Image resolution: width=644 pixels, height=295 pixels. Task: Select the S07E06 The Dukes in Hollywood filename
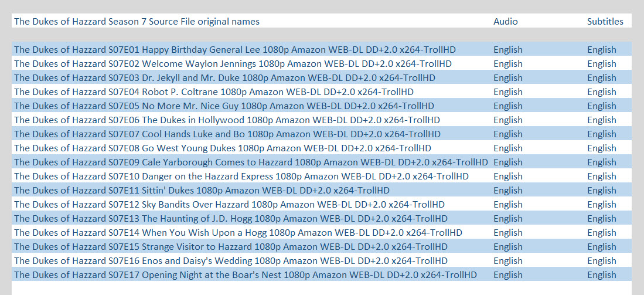point(227,120)
